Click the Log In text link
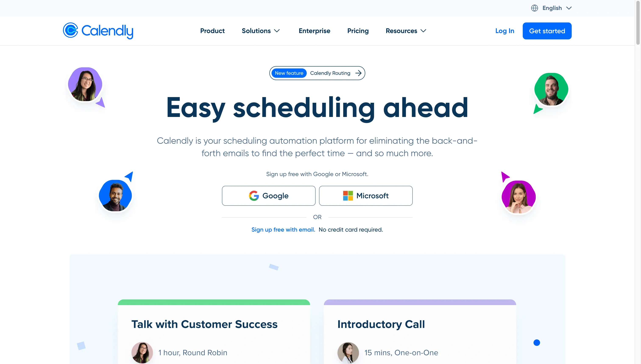 (505, 30)
